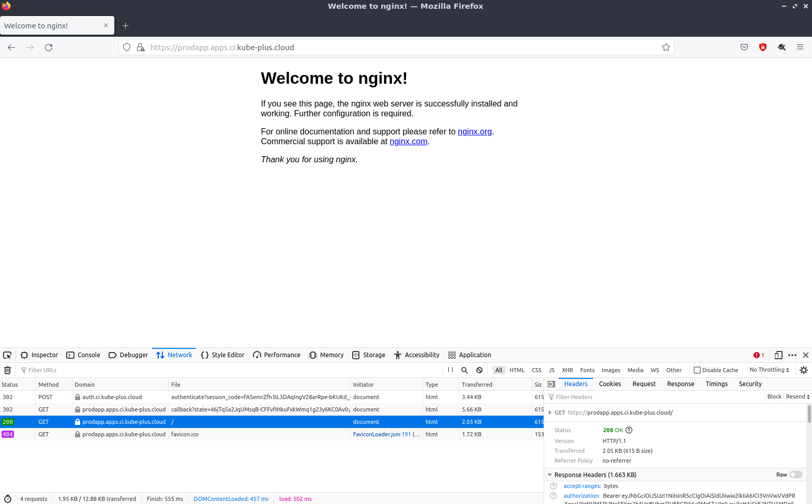The width and height of the screenshot is (812, 504).
Task: Open network request search
Action: (464, 370)
